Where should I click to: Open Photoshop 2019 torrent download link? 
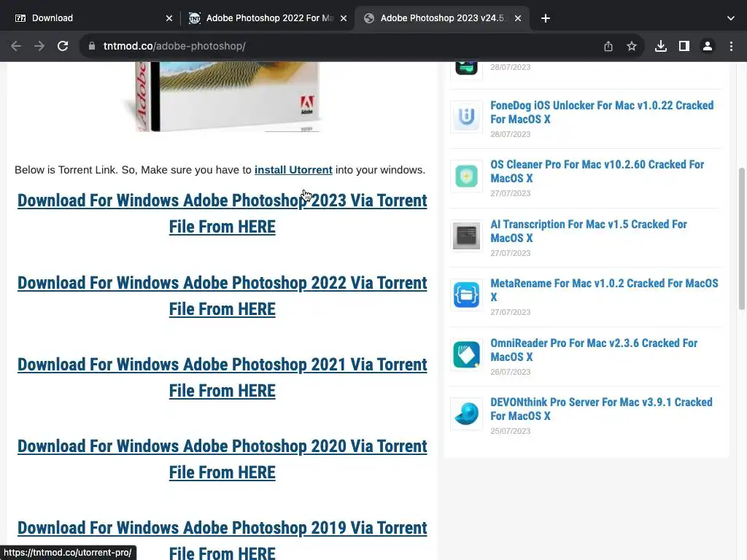(222, 541)
